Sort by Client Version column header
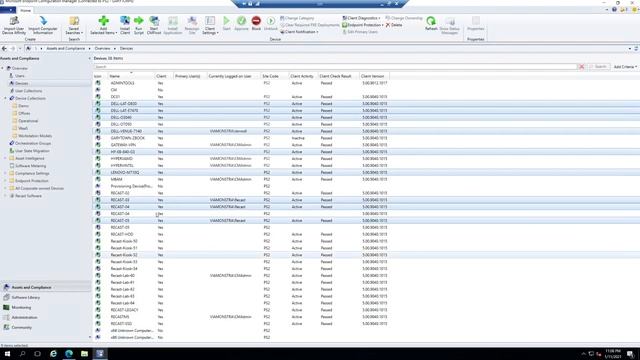This screenshot has width=640, height=360. point(373,76)
